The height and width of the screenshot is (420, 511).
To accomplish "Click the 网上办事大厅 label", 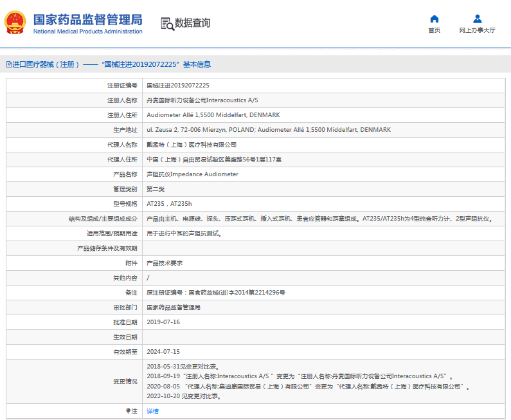I will point(477,30).
